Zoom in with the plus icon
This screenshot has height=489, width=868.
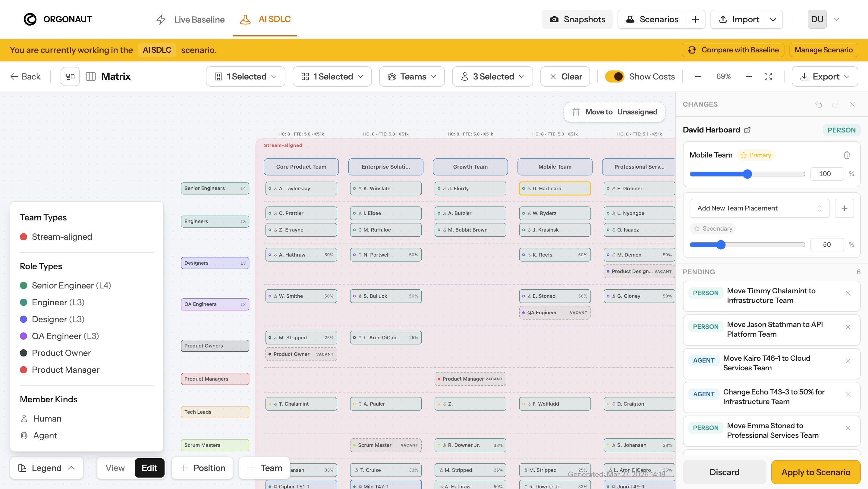[749, 77]
